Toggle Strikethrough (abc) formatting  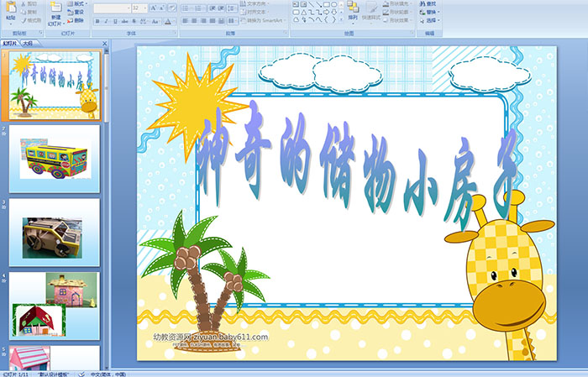coord(124,21)
